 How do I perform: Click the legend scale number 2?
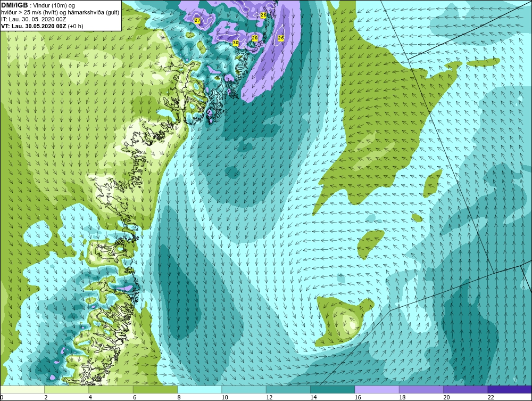(x=46, y=397)
